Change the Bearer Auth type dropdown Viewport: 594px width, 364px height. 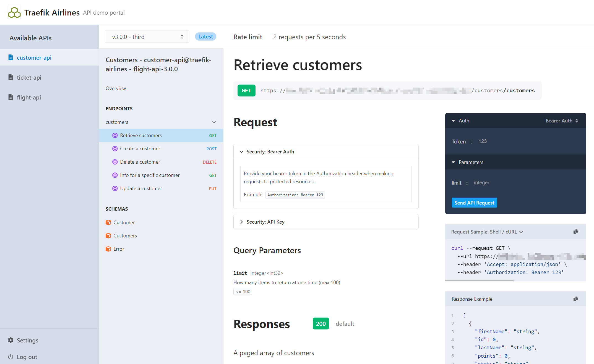pyautogui.click(x=562, y=121)
